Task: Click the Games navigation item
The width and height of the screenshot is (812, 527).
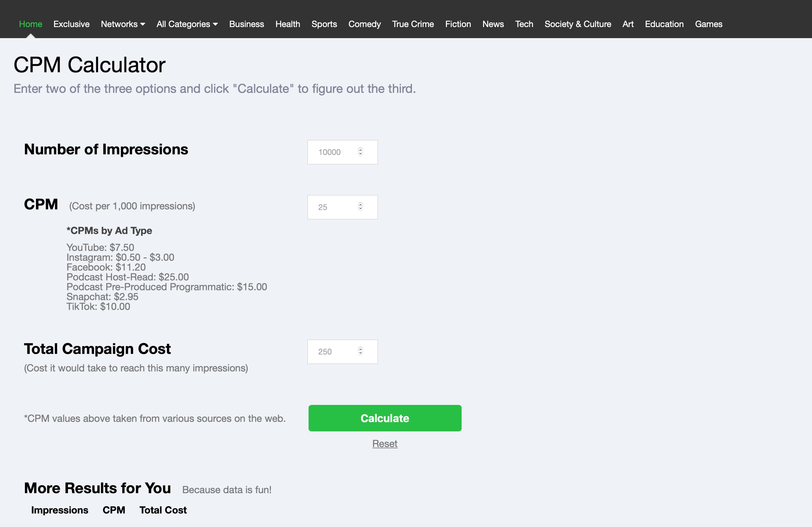Action: click(709, 24)
